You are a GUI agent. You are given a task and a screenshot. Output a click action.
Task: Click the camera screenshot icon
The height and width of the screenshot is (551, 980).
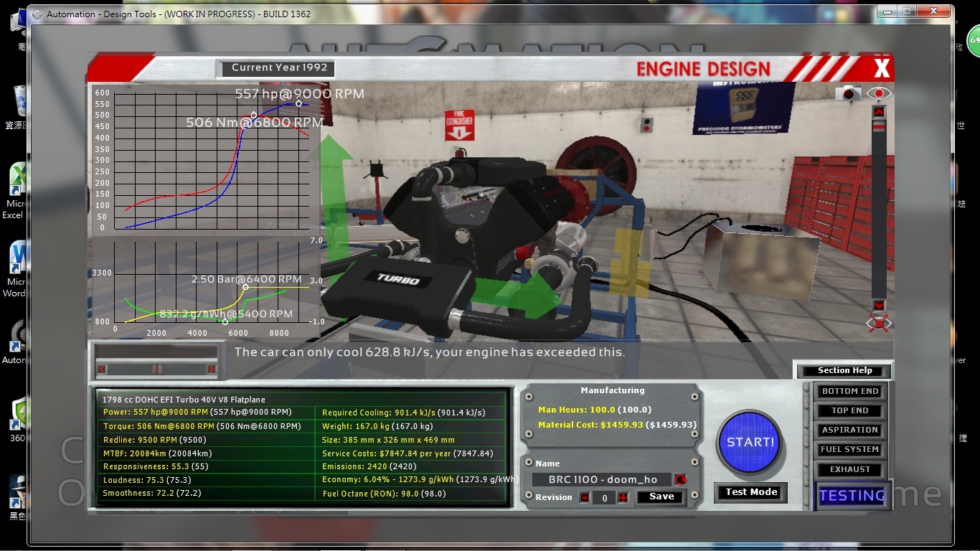point(850,94)
